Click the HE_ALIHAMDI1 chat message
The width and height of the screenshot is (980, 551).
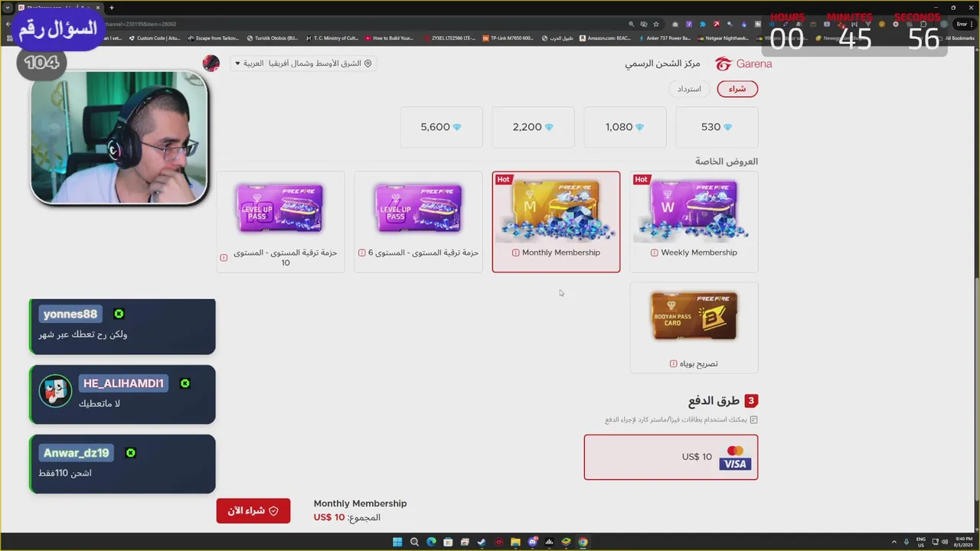pos(122,394)
